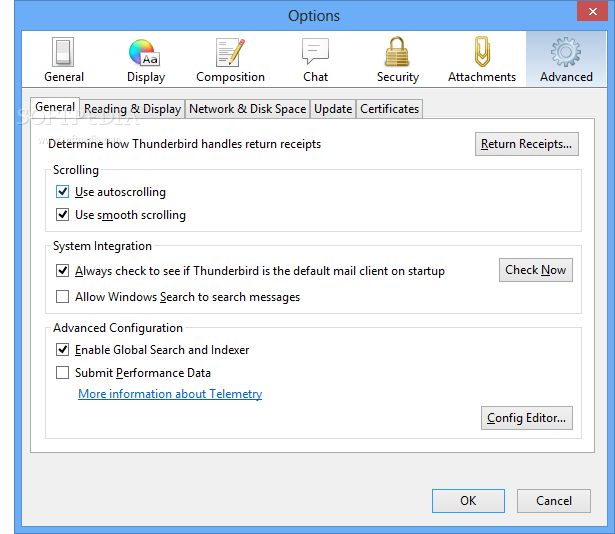
Task: Select the Advanced gear category
Action: (x=566, y=60)
